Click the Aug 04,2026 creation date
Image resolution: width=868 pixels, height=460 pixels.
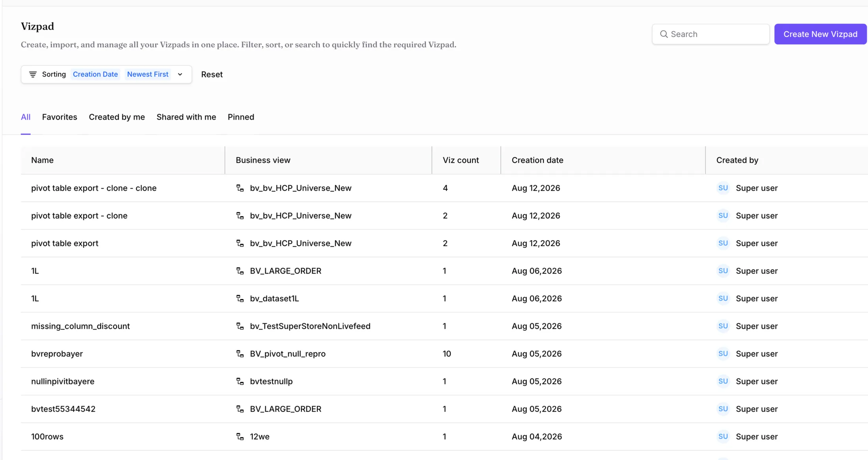pos(537,437)
